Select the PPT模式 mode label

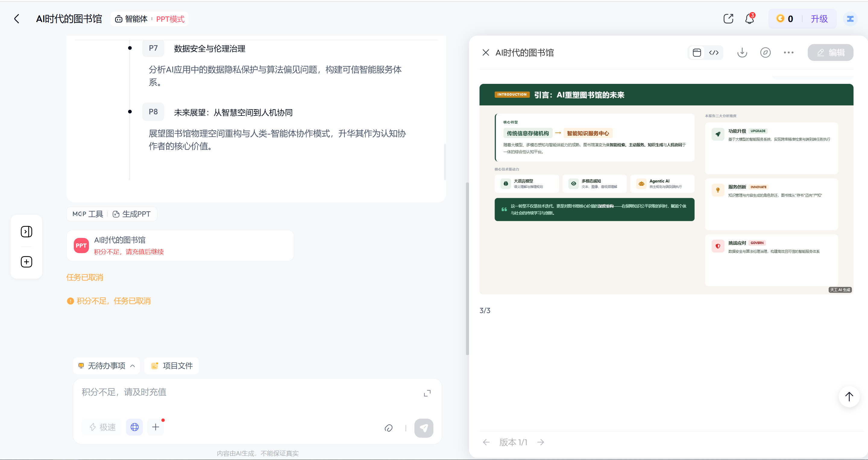click(x=170, y=19)
